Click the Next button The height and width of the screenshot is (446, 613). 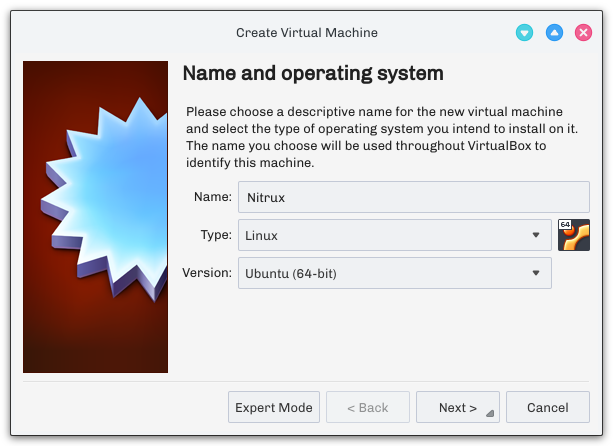(458, 407)
